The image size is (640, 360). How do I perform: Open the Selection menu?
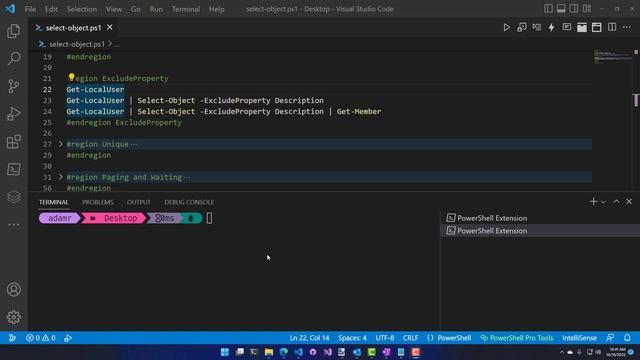82,9
